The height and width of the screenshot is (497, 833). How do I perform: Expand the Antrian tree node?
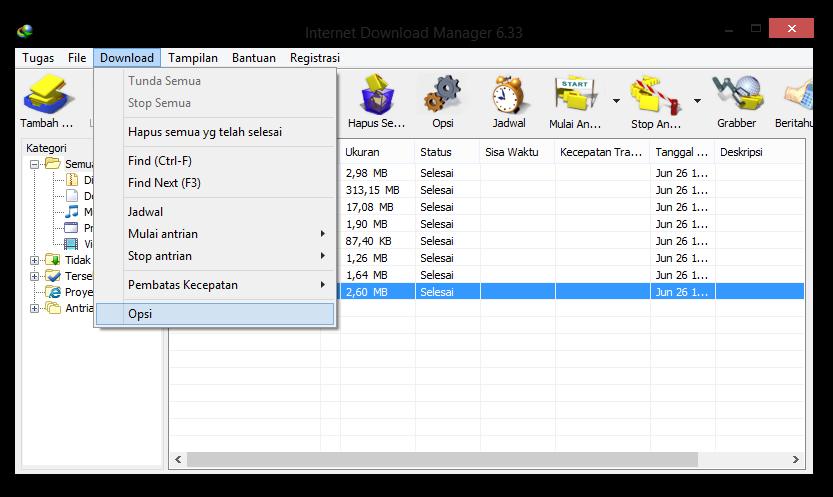click(x=35, y=308)
